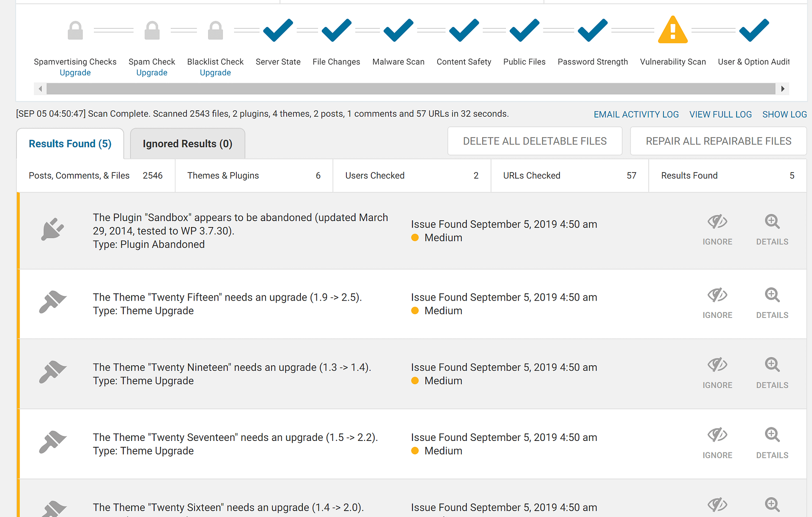Open details for Twenty Seventeen theme

point(772,443)
